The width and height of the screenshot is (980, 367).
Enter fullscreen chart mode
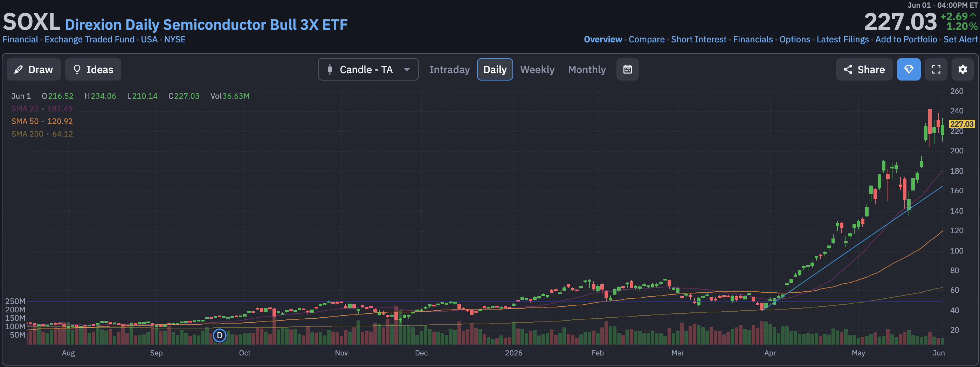coord(936,70)
